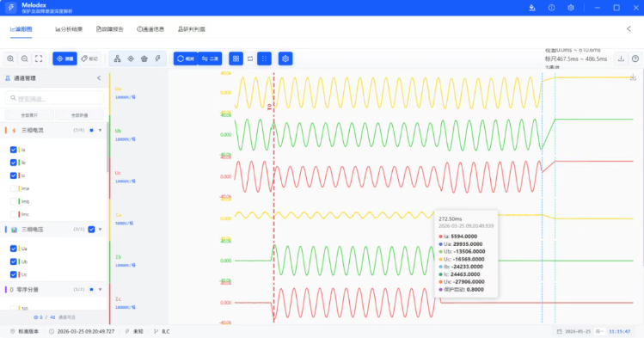Collapse the 三相电压 group arrow
Screen dimensions: 644x338
click(x=101, y=230)
